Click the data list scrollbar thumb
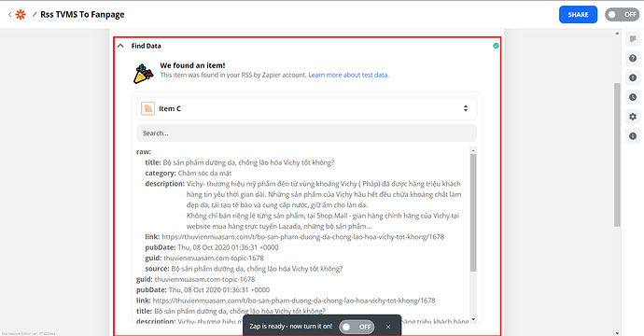Viewport: 644px width, 336px height. pyautogui.click(x=473, y=213)
